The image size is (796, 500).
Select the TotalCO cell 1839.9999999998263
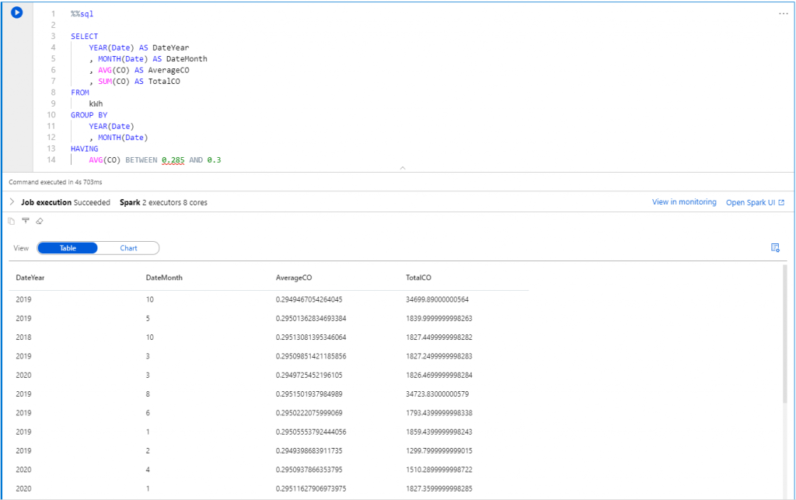(439, 318)
